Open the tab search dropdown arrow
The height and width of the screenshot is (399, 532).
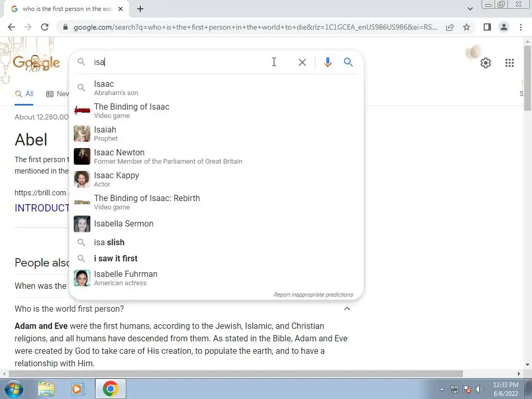470,9
